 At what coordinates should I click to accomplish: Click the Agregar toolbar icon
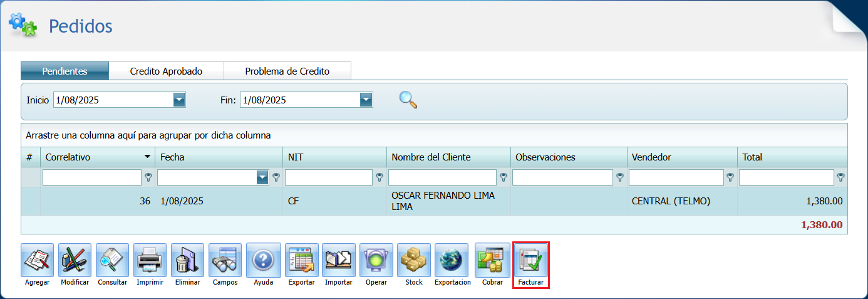pos(37,260)
